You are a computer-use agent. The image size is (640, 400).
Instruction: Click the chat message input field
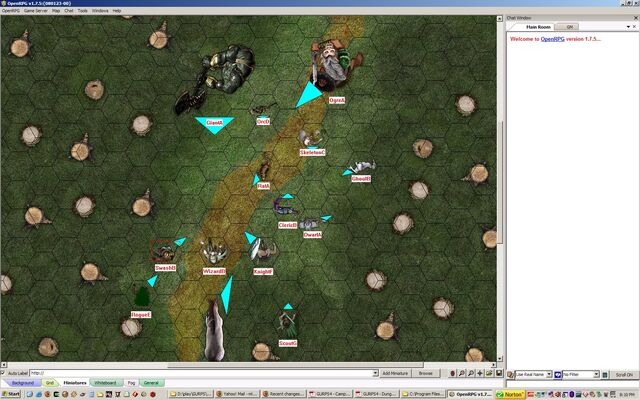[572, 384]
